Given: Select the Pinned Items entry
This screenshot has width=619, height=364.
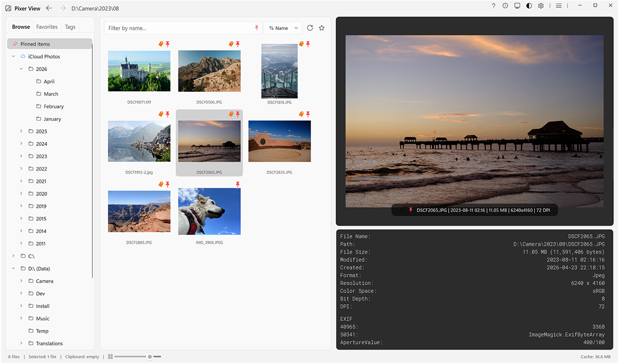Looking at the screenshot, I should [x=36, y=43].
